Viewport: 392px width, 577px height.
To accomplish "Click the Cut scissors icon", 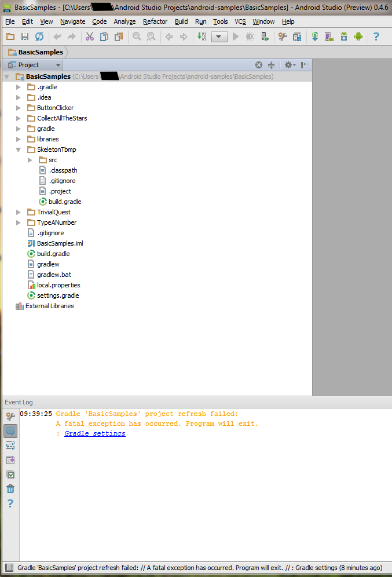I will coord(90,36).
